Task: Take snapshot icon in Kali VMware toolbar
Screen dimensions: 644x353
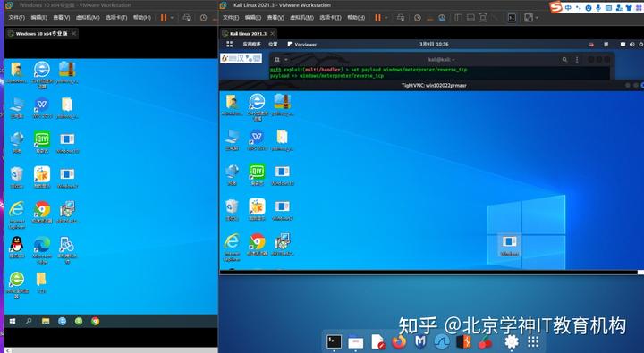Action: click(x=418, y=18)
